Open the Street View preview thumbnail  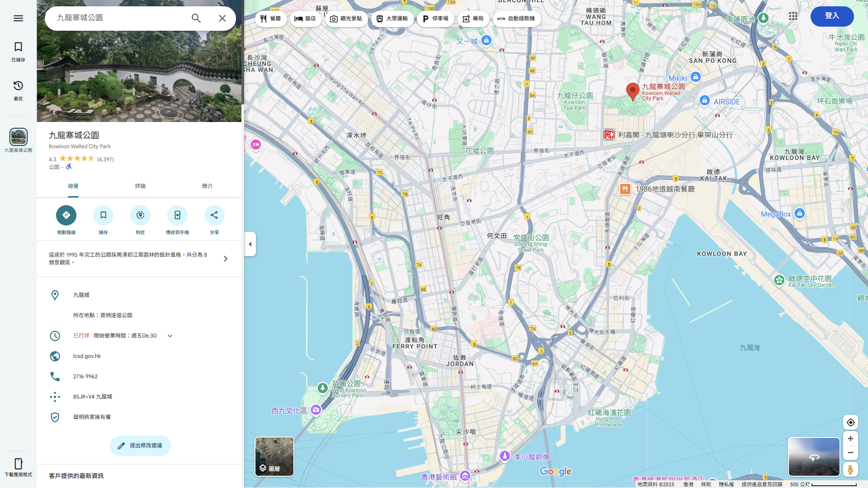click(814, 456)
